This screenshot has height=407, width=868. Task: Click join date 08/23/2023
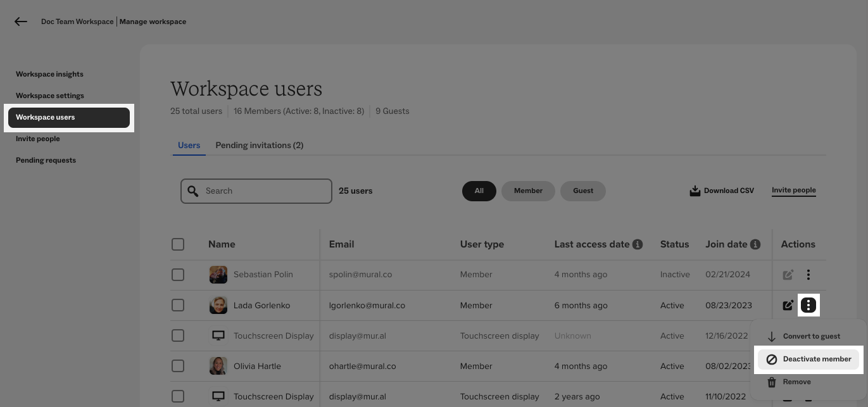tap(729, 305)
